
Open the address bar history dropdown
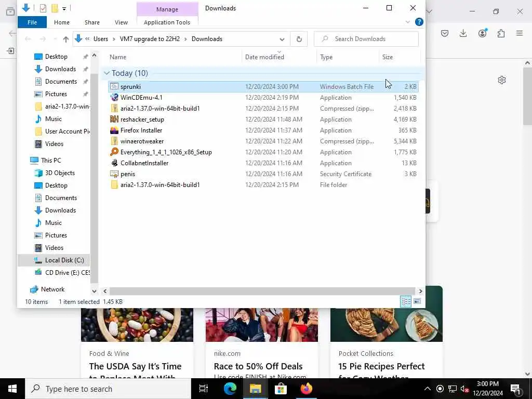[282, 39]
